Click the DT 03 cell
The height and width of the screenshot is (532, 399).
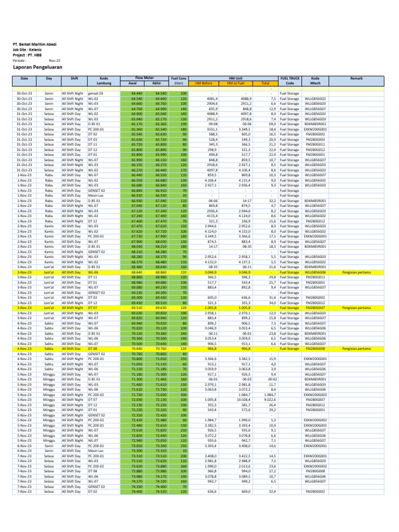pyautogui.click(x=92, y=139)
